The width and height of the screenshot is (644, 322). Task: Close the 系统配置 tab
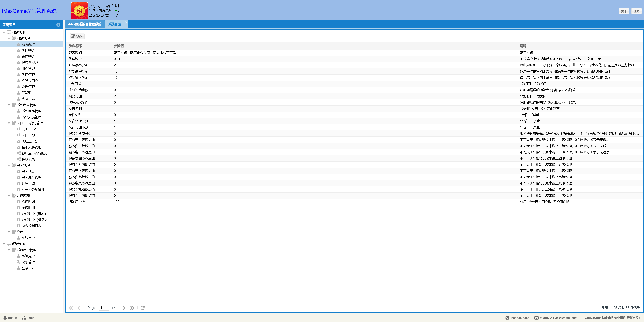tap(126, 22)
